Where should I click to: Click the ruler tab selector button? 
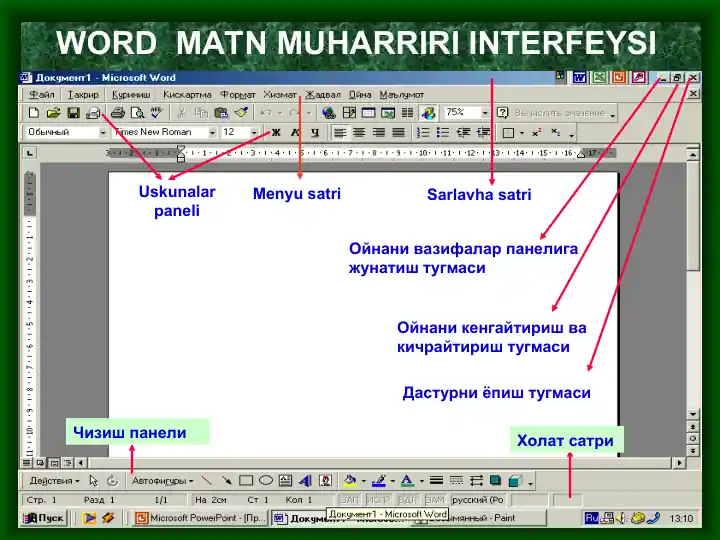pyautogui.click(x=30, y=153)
